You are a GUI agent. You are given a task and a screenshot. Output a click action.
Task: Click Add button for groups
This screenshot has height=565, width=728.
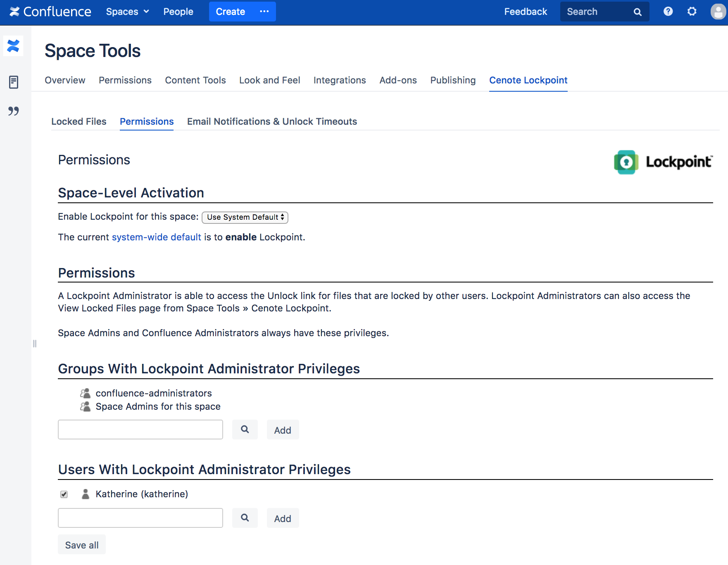pos(283,430)
